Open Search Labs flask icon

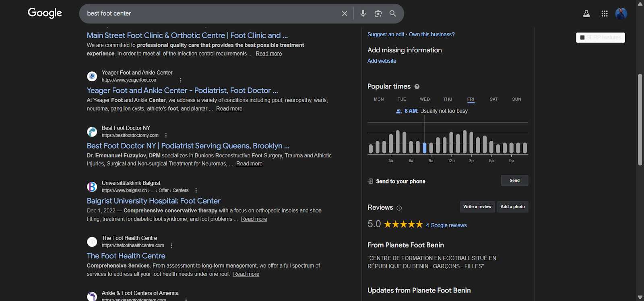click(586, 14)
